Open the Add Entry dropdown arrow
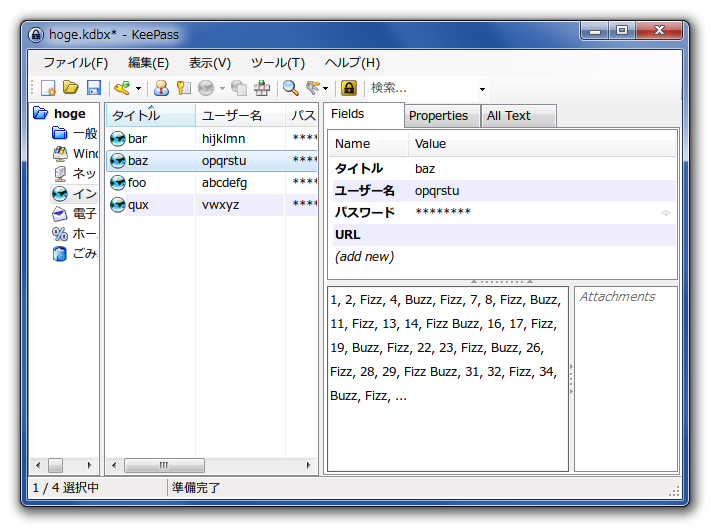 [138, 88]
